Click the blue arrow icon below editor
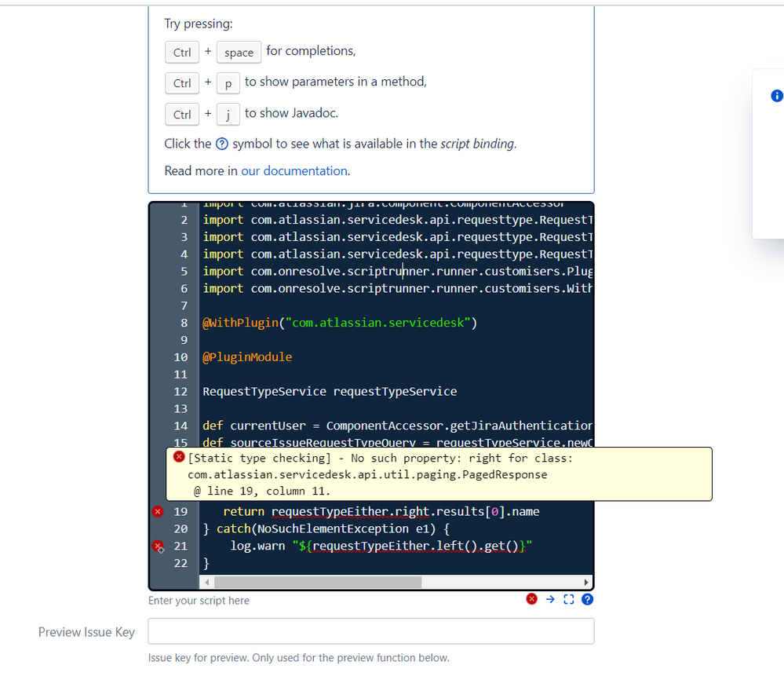784x680 pixels. tap(550, 599)
